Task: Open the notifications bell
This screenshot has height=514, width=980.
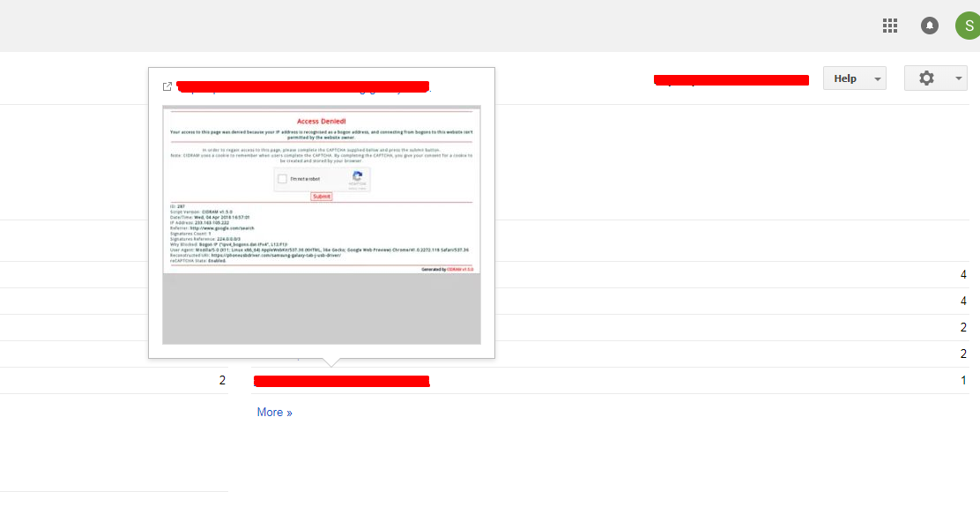Action: click(x=930, y=26)
